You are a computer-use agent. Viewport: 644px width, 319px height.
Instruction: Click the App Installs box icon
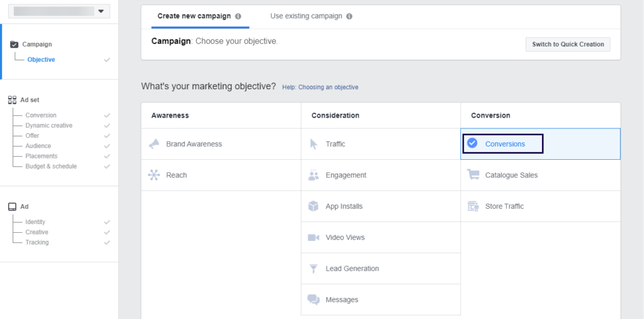point(314,206)
